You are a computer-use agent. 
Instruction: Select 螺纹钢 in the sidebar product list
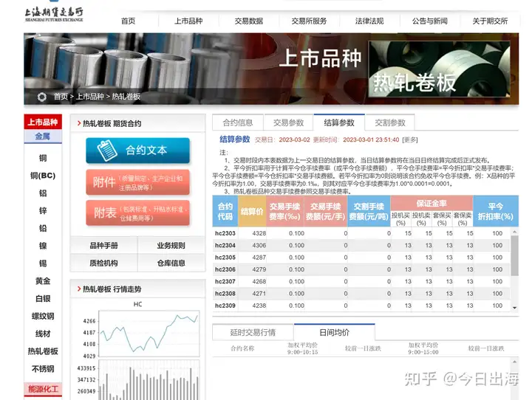coord(43,317)
